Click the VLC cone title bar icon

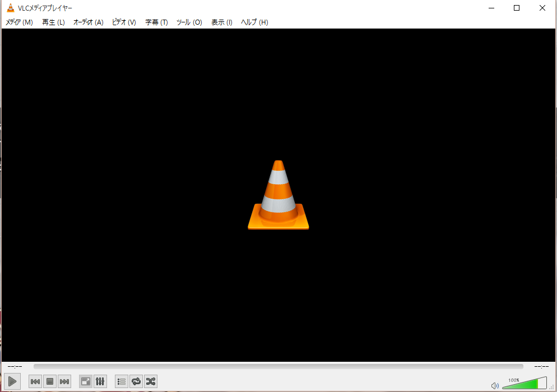(x=11, y=8)
